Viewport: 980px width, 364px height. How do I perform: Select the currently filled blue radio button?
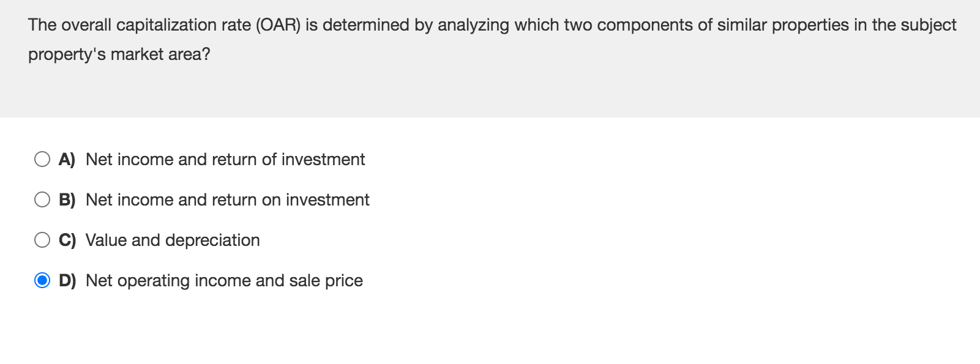pyautogui.click(x=42, y=280)
